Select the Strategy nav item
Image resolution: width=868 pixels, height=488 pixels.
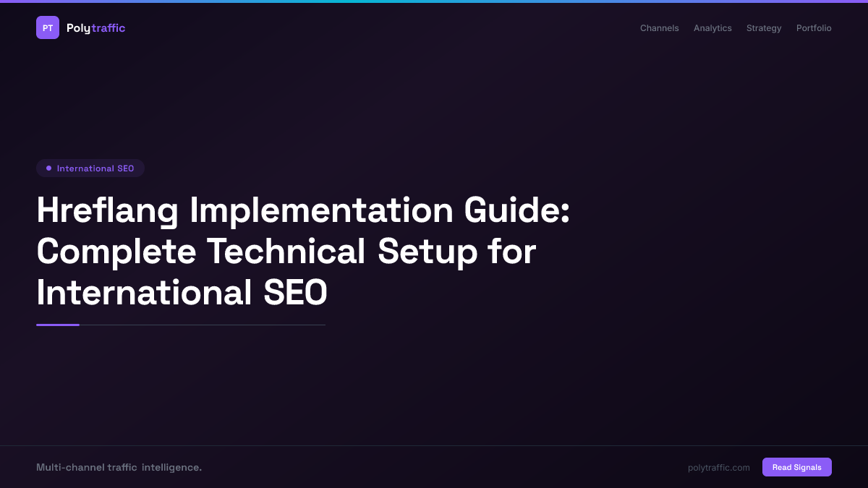pos(764,28)
